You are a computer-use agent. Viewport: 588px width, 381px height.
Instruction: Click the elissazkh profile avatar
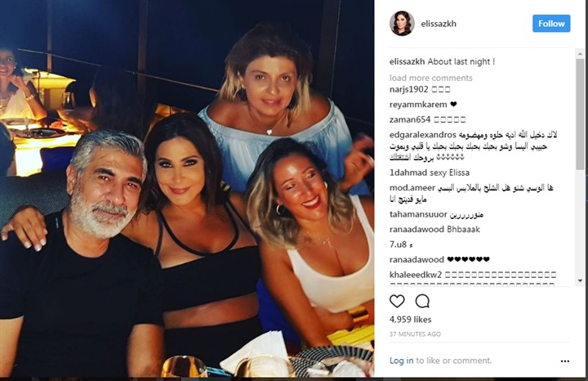pyautogui.click(x=402, y=23)
